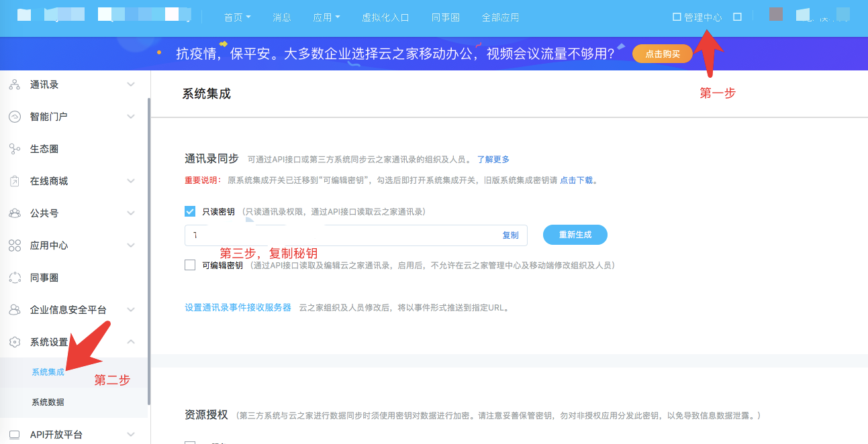868x444 pixels.
Task: Click the 同事圈 sidebar icon
Action: (15, 278)
